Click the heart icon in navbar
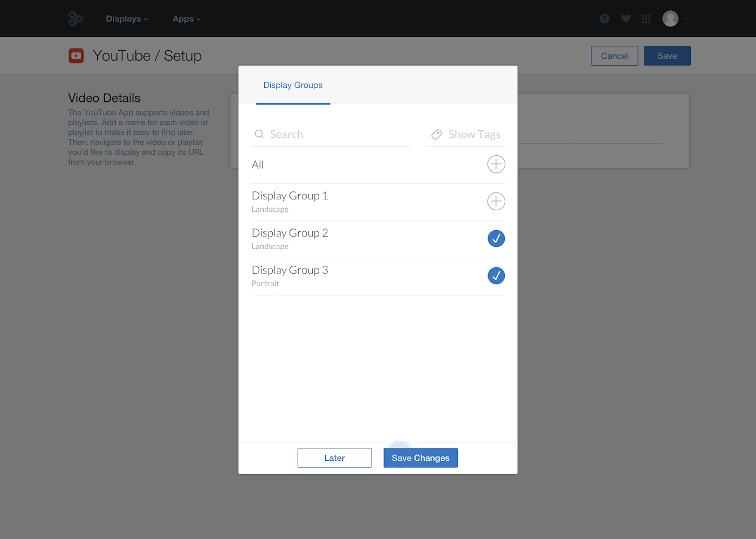This screenshot has height=539, width=756. pyautogui.click(x=626, y=19)
